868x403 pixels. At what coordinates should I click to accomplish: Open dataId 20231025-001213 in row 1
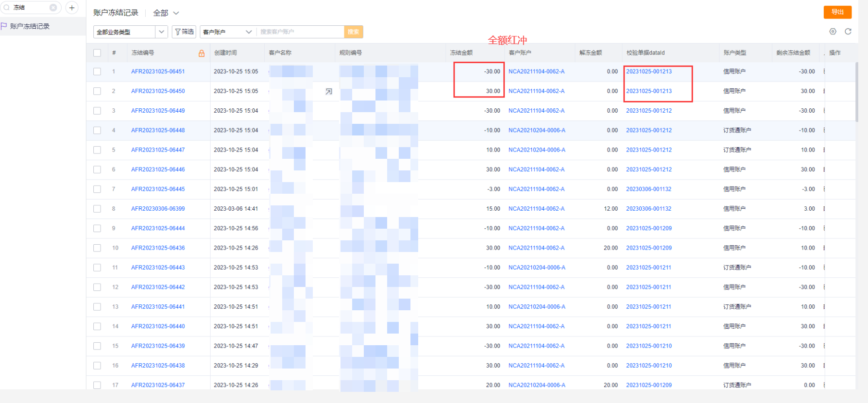[x=649, y=71]
